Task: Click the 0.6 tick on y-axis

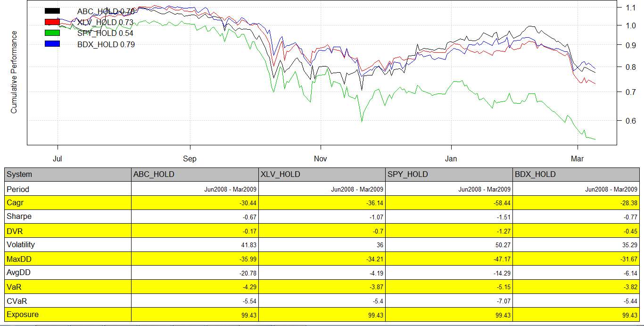Action: coord(627,121)
